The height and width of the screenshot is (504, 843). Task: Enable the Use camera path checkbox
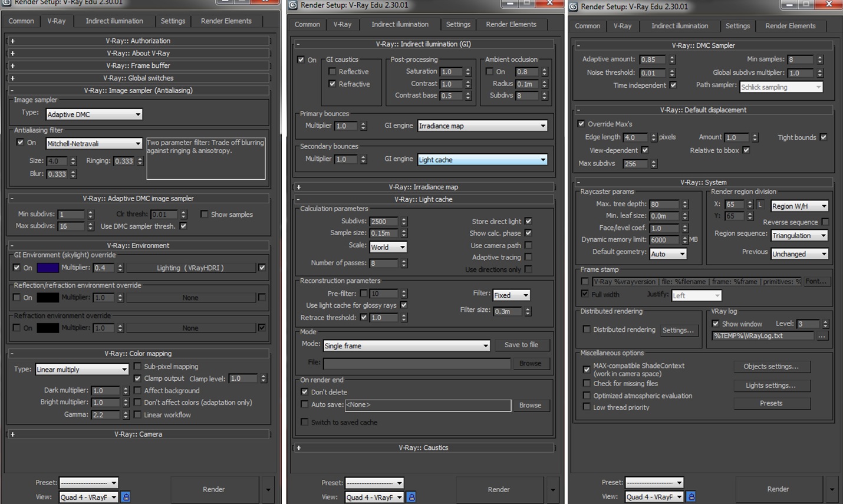[x=528, y=245]
